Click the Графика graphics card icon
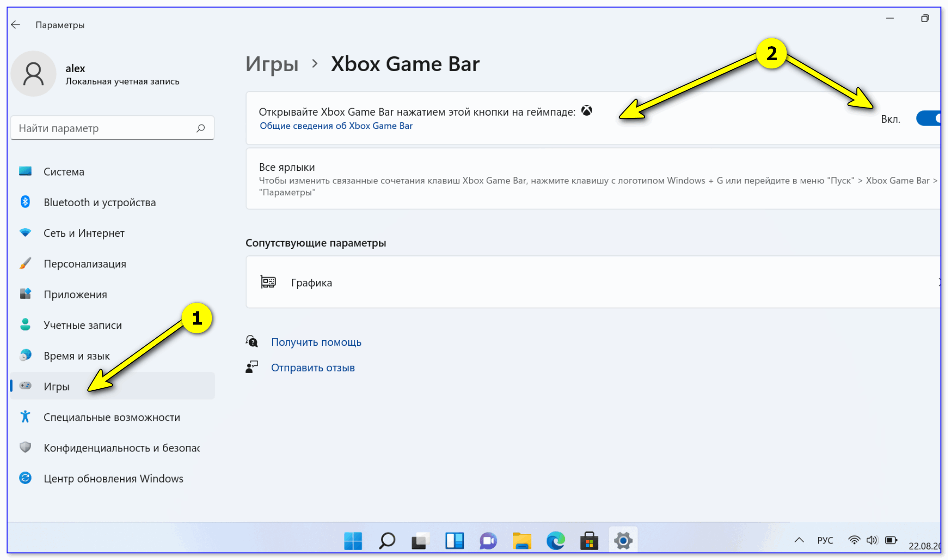The width and height of the screenshot is (948, 560). 268,282
